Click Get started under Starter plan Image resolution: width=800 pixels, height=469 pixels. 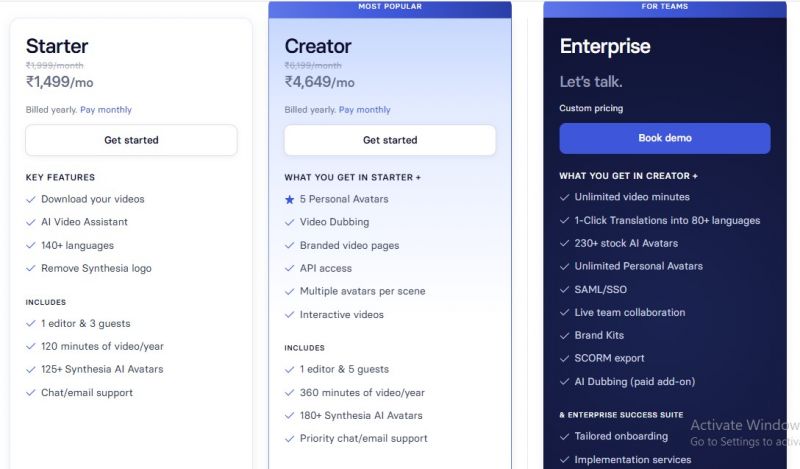[x=131, y=140]
